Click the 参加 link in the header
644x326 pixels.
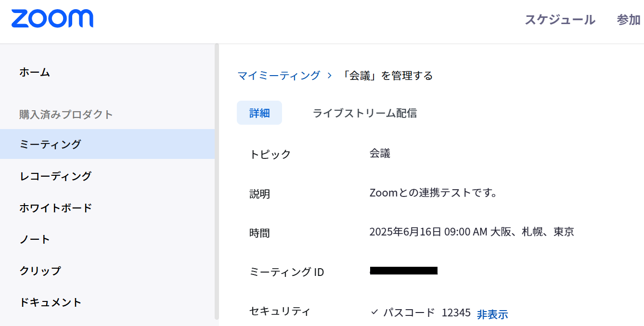[629, 20]
